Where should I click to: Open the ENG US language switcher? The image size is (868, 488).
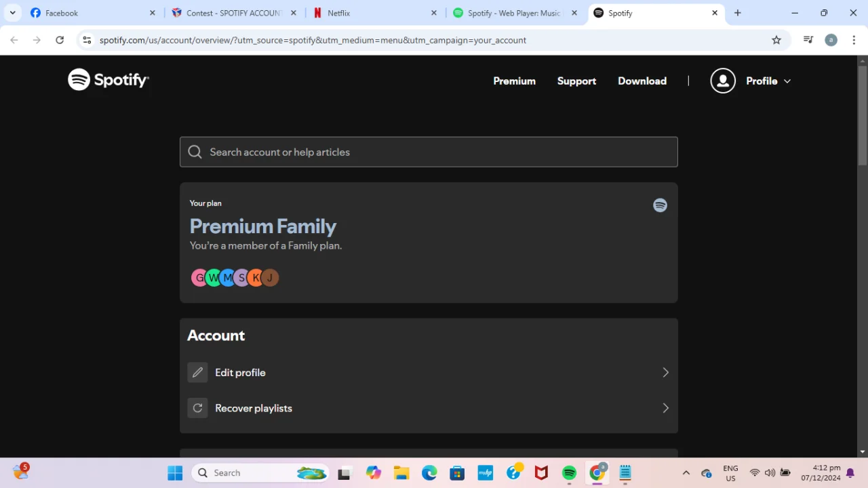[730, 473]
